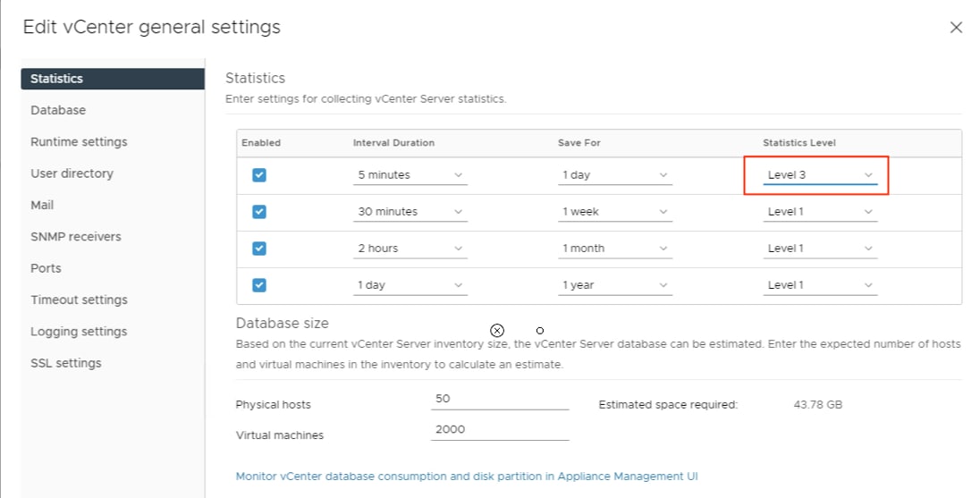Click the Enabled column header
This screenshot has width=980, height=498.
click(x=260, y=142)
